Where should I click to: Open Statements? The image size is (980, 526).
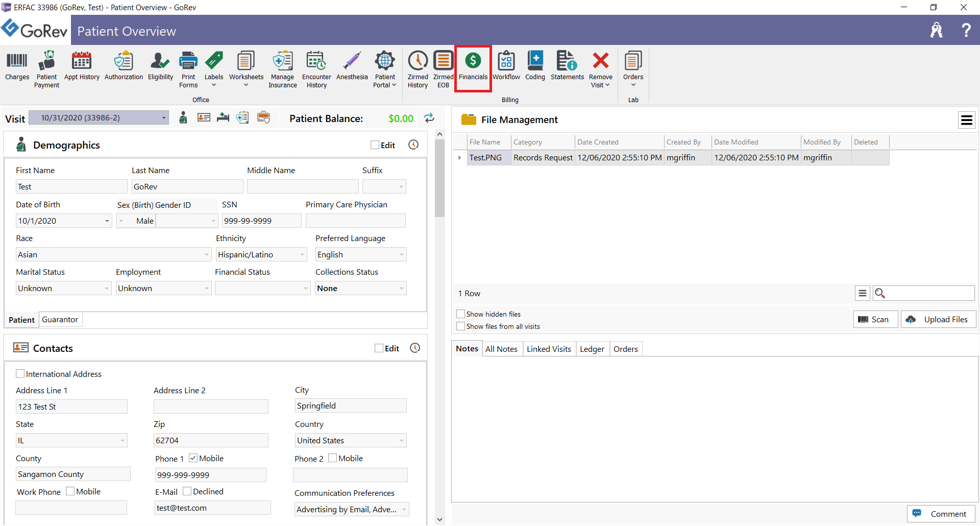567,66
